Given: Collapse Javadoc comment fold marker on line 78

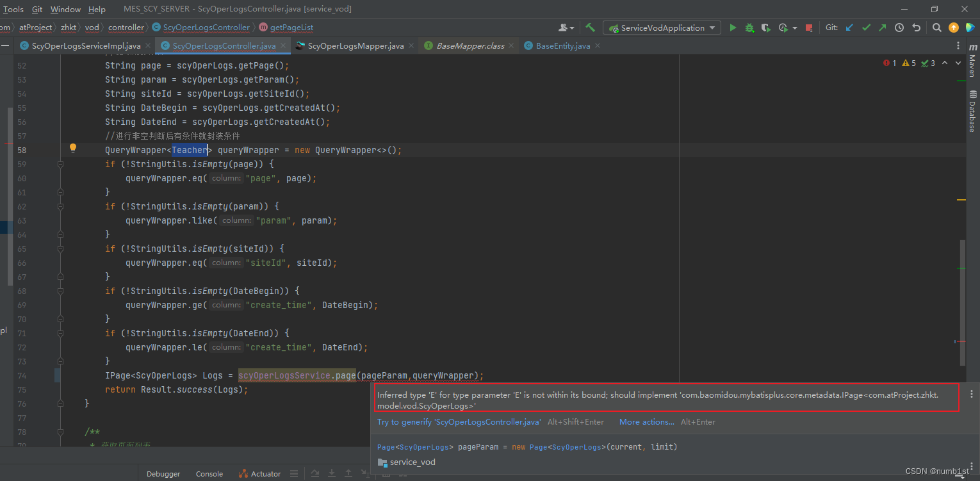Looking at the screenshot, I should click(60, 432).
